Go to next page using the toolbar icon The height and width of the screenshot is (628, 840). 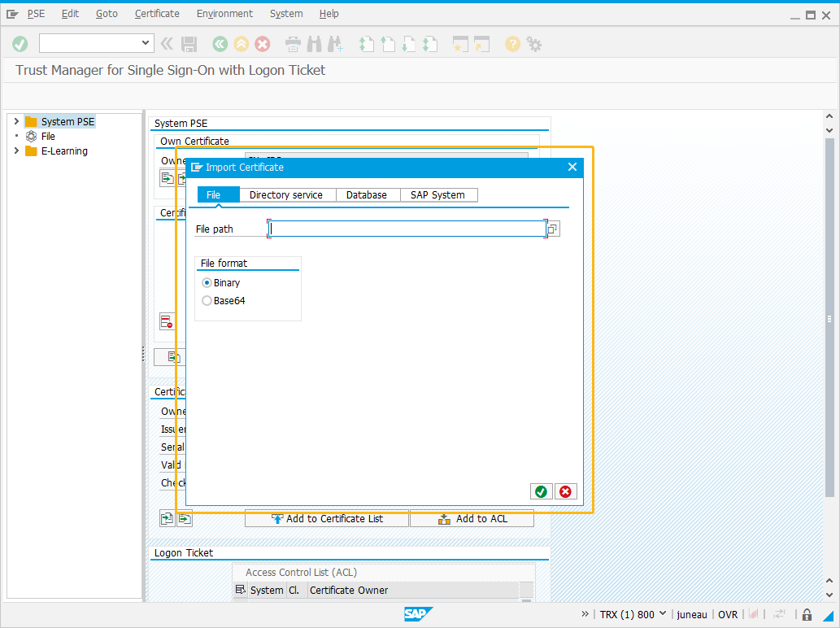[409, 44]
